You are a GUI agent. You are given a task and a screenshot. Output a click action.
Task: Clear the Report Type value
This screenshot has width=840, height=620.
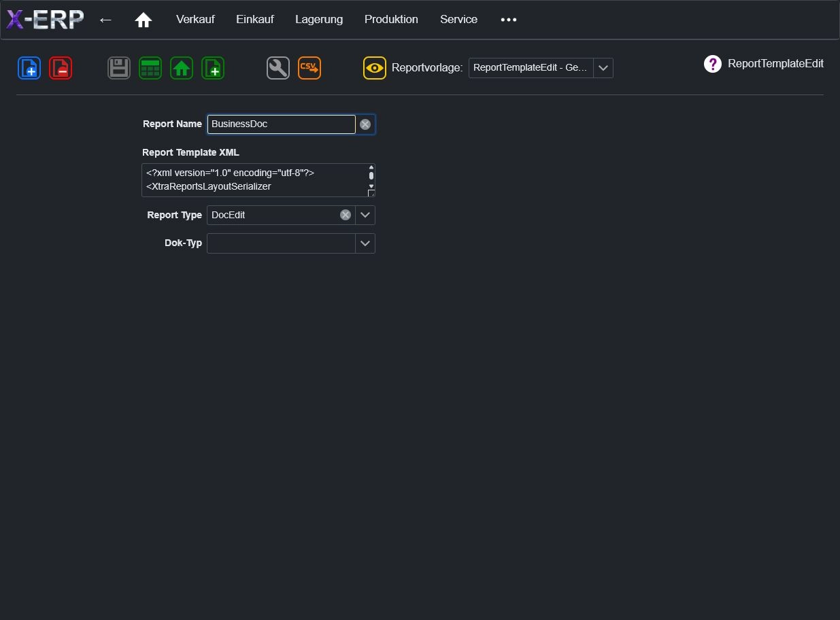pos(346,215)
